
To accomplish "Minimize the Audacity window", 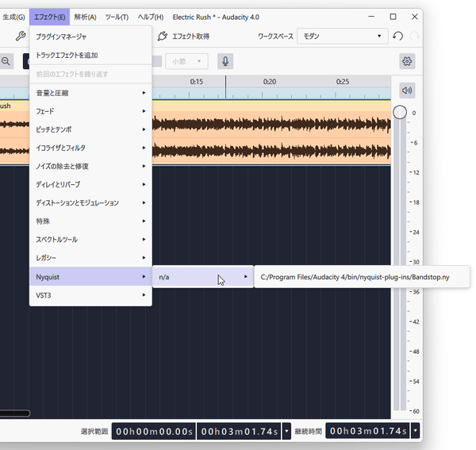I will click(371, 17).
